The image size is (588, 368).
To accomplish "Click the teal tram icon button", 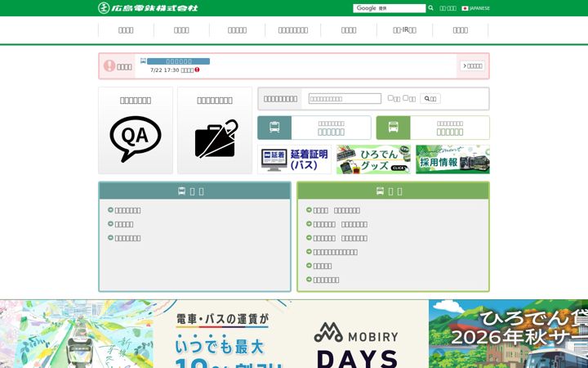I will pyautogui.click(x=274, y=128).
